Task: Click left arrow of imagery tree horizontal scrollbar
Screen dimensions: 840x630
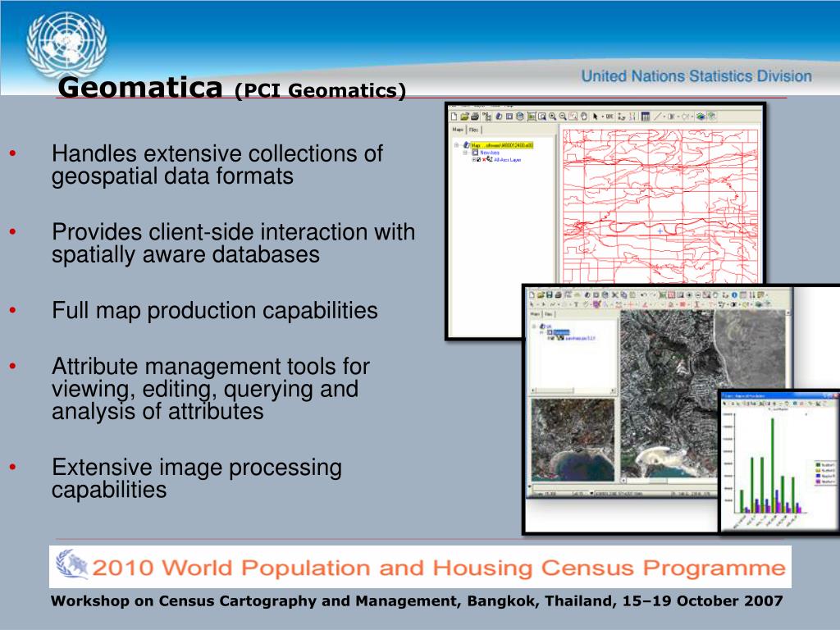Action: click(x=533, y=390)
